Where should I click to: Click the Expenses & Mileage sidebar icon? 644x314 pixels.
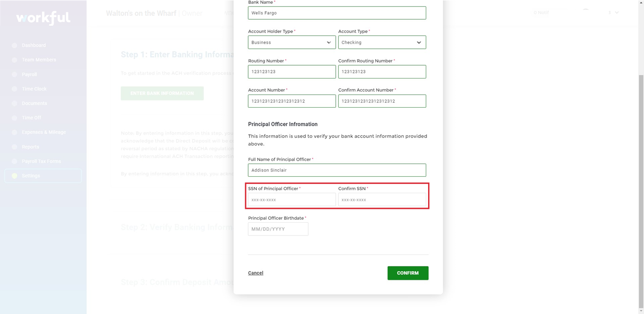click(15, 132)
